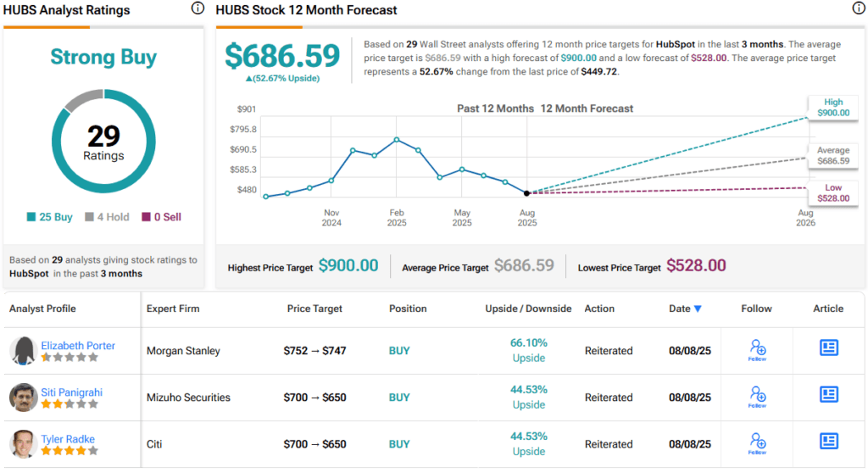The height and width of the screenshot is (473, 868).
Task: Click BUY position in Morgan Stanley row
Action: tap(399, 351)
